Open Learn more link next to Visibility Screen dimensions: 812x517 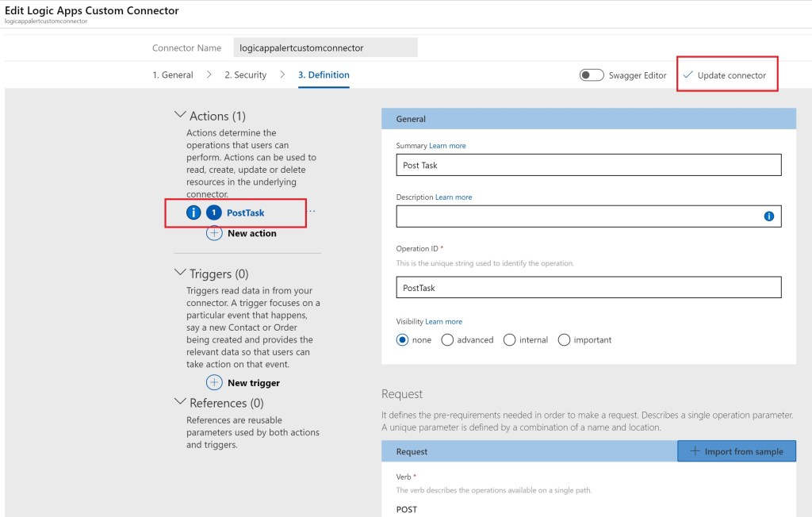[x=443, y=321]
